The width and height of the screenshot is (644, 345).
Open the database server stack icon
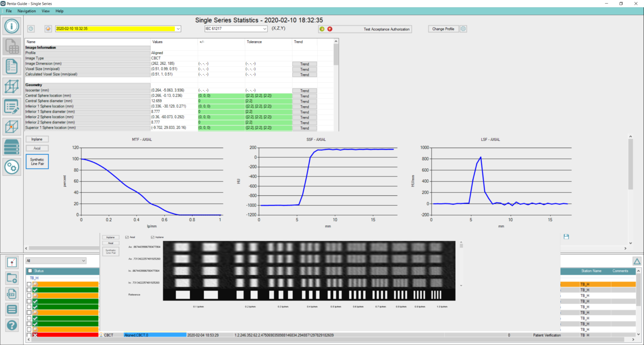pyautogui.click(x=12, y=147)
